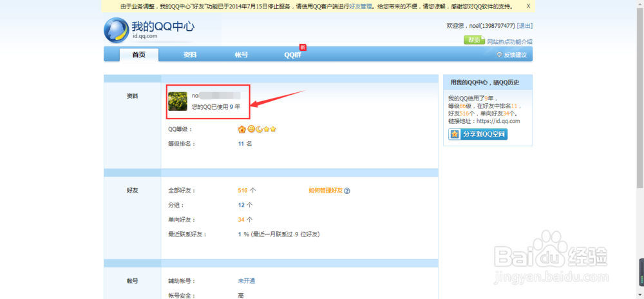
Task: Click the 11 名 level ranking value
Action: click(x=245, y=144)
